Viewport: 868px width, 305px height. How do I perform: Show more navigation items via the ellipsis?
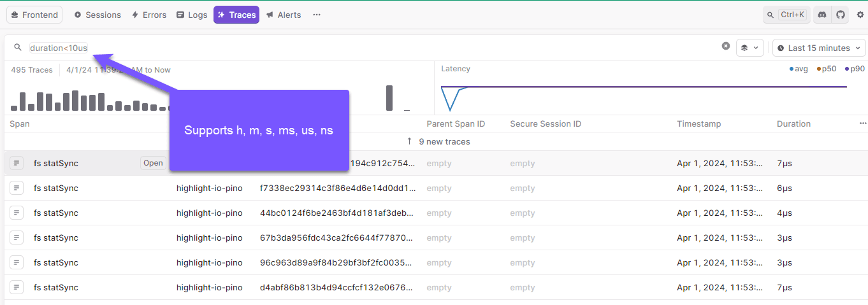click(317, 15)
